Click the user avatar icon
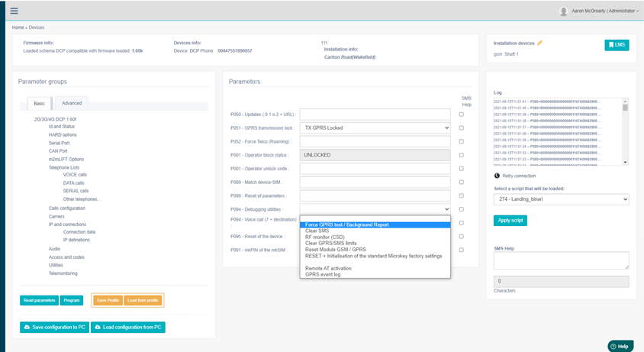644x352 pixels. [563, 11]
